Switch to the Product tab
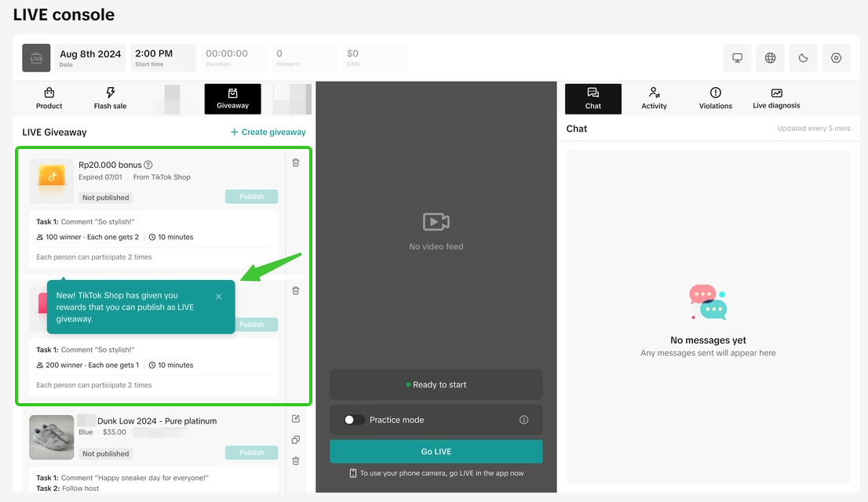Viewport: 868px width, 502px height. [49, 99]
